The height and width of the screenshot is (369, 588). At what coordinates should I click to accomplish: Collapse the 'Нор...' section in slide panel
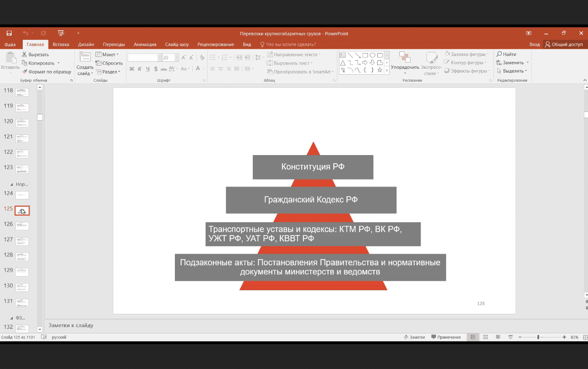[12, 184]
